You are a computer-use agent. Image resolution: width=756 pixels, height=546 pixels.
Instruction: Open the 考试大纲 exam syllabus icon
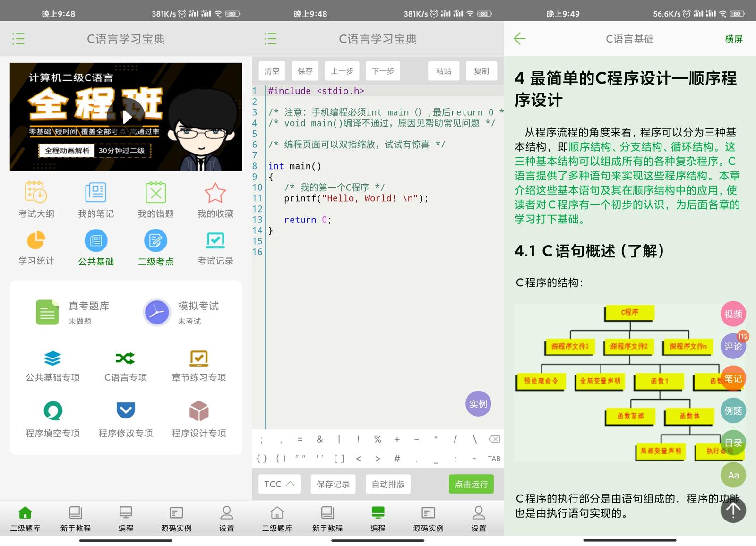pos(36,193)
